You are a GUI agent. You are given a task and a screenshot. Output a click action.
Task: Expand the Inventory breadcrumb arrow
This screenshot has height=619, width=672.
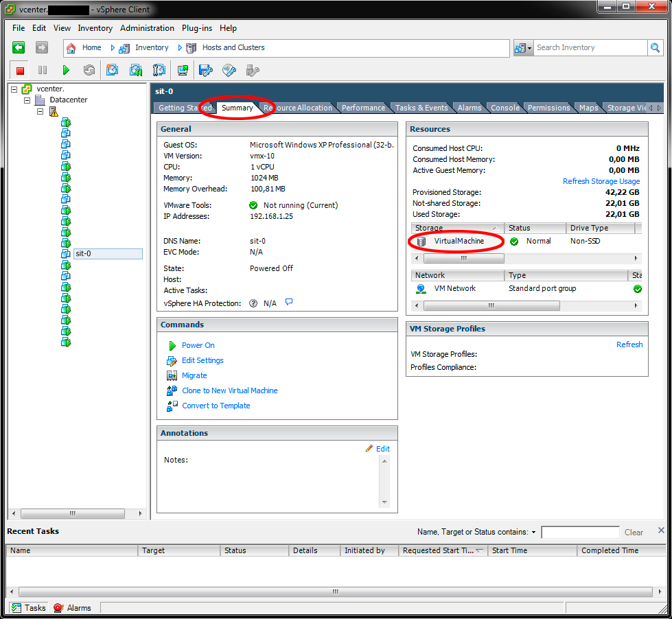180,47
